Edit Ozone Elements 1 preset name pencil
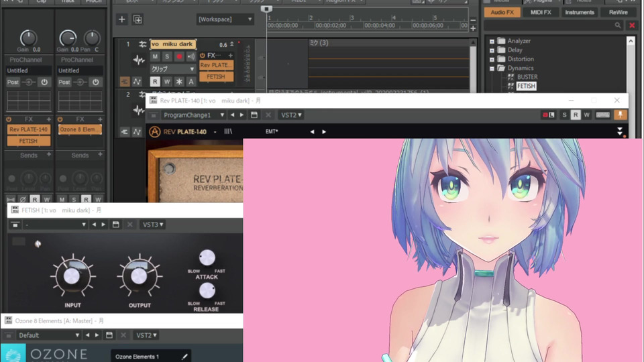Image resolution: width=644 pixels, height=362 pixels. pyautogui.click(x=184, y=357)
